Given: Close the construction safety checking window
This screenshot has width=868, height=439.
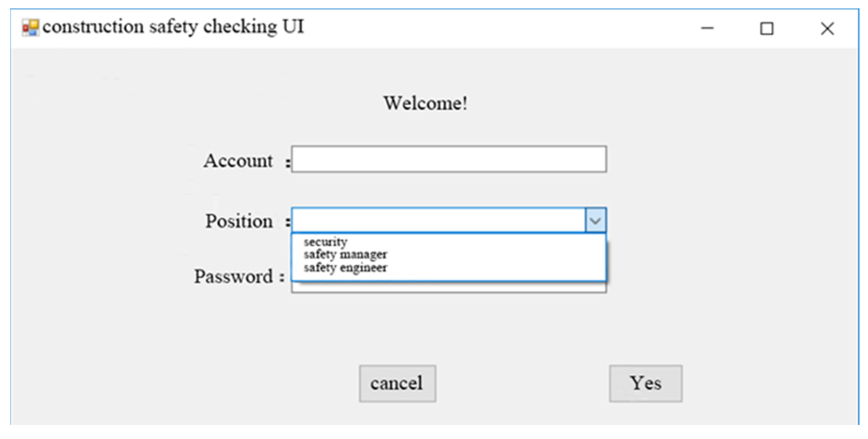Looking at the screenshot, I should coord(827,28).
